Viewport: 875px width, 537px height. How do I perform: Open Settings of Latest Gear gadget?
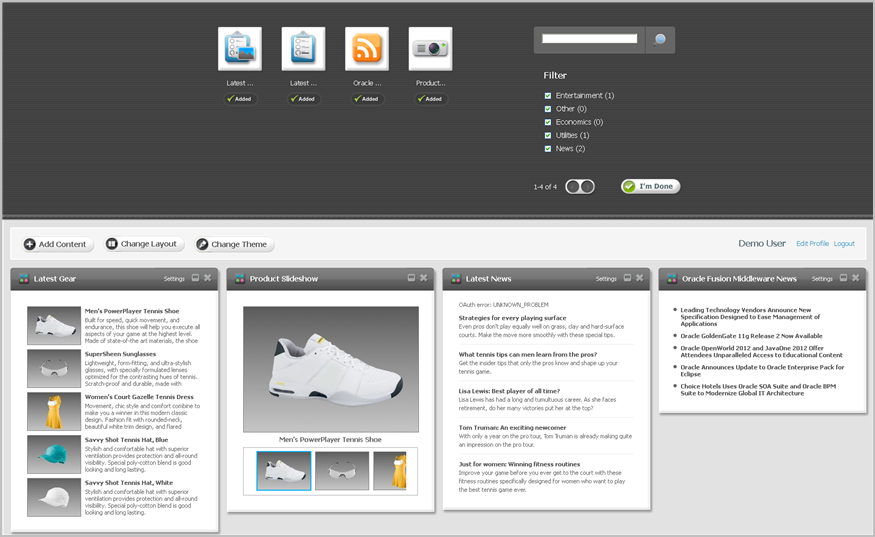[x=174, y=279]
